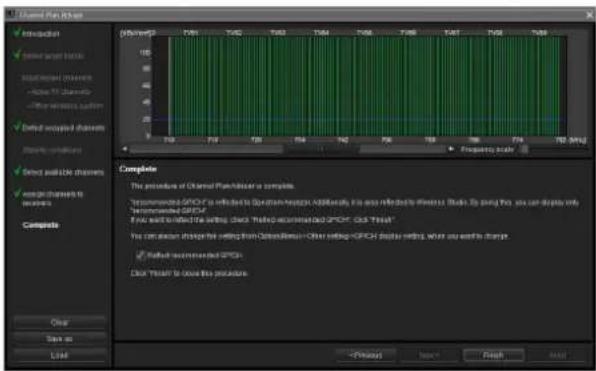
Task: Click the TV69 channel label above the spectrum
Action: (539, 33)
